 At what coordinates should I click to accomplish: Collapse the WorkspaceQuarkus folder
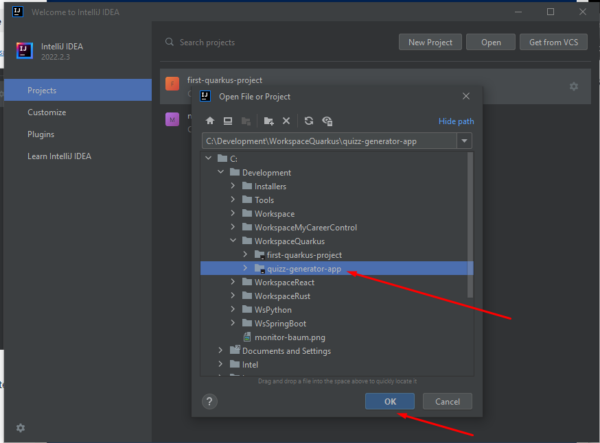click(x=233, y=241)
